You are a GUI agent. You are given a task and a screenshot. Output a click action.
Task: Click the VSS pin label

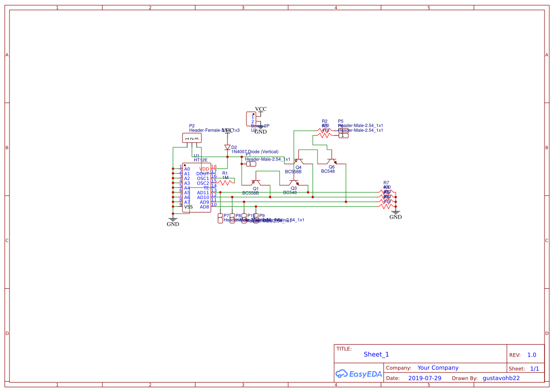[x=188, y=207]
